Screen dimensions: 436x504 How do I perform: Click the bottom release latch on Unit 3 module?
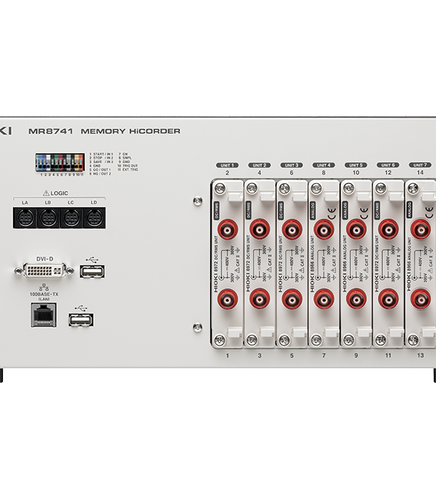[x=299, y=332]
